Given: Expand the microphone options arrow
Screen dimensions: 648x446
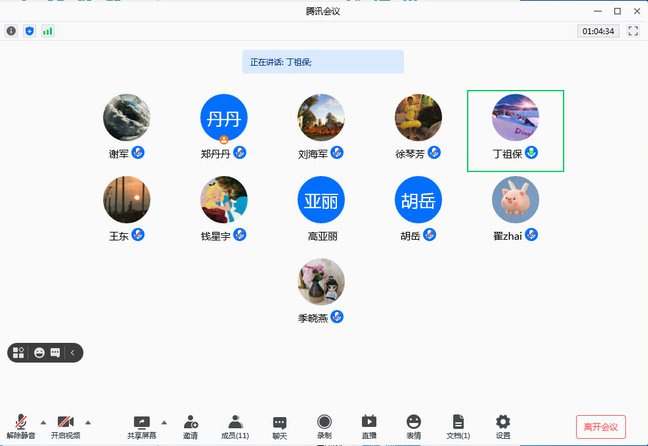Looking at the screenshot, I should pos(41,420).
